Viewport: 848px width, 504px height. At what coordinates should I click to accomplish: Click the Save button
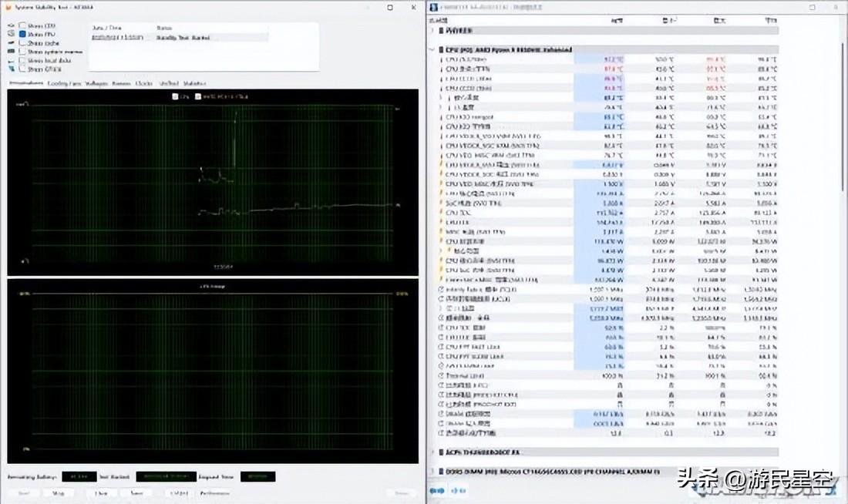tap(136, 493)
